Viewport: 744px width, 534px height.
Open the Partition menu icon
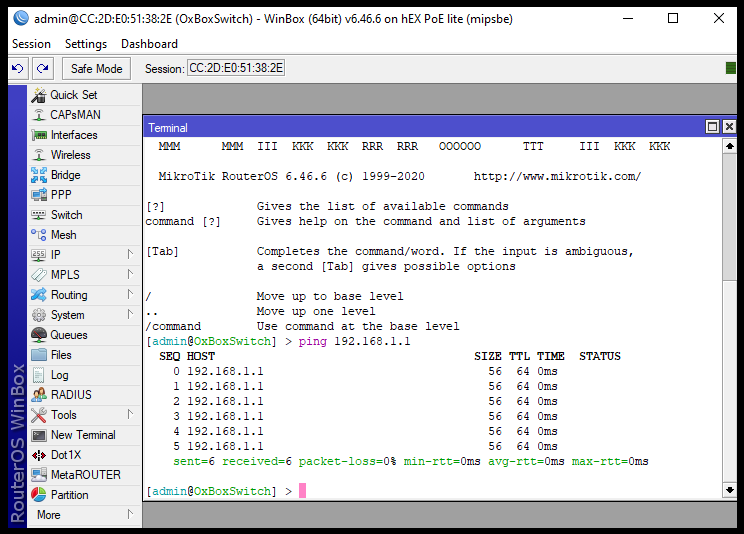[x=38, y=495]
